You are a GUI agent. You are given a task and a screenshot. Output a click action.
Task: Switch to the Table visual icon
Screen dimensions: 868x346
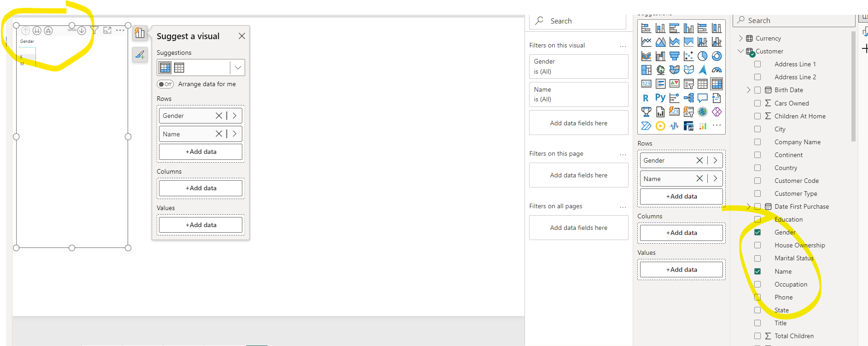(x=702, y=84)
